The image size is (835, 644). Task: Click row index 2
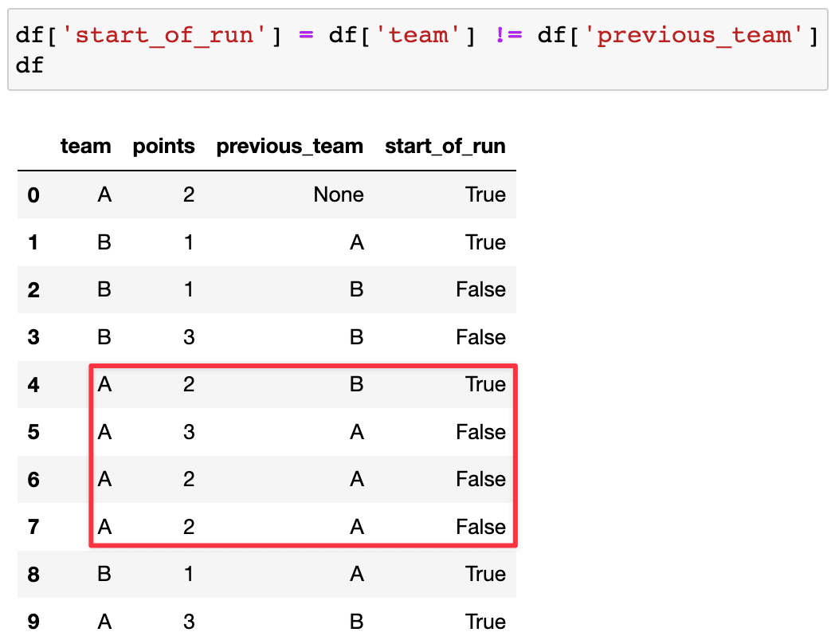click(33, 290)
